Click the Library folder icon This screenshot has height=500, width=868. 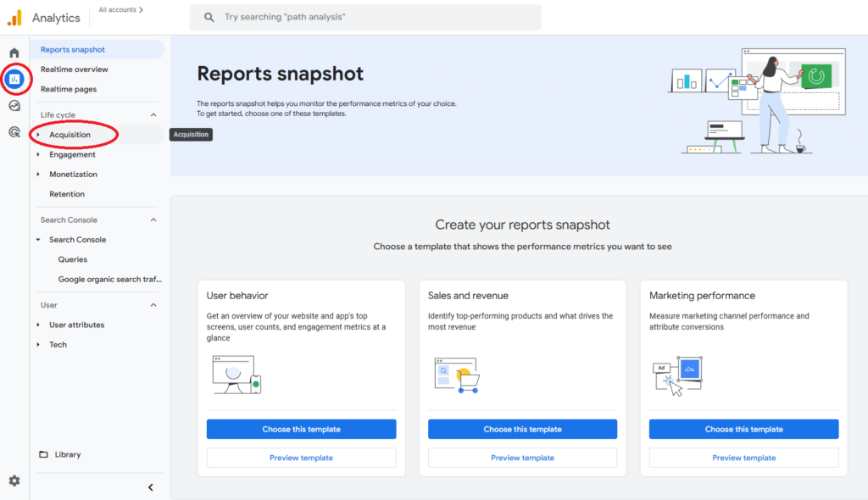[43, 454]
